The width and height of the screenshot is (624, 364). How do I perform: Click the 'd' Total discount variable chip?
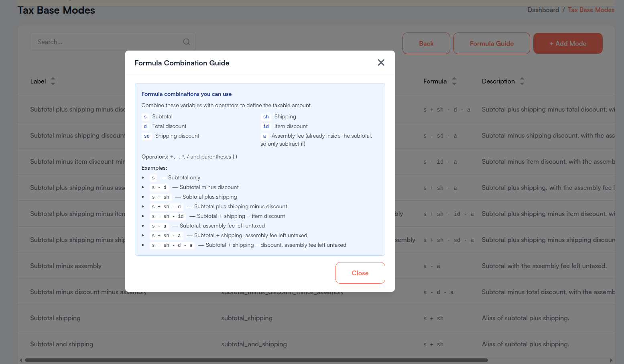click(x=145, y=126)
